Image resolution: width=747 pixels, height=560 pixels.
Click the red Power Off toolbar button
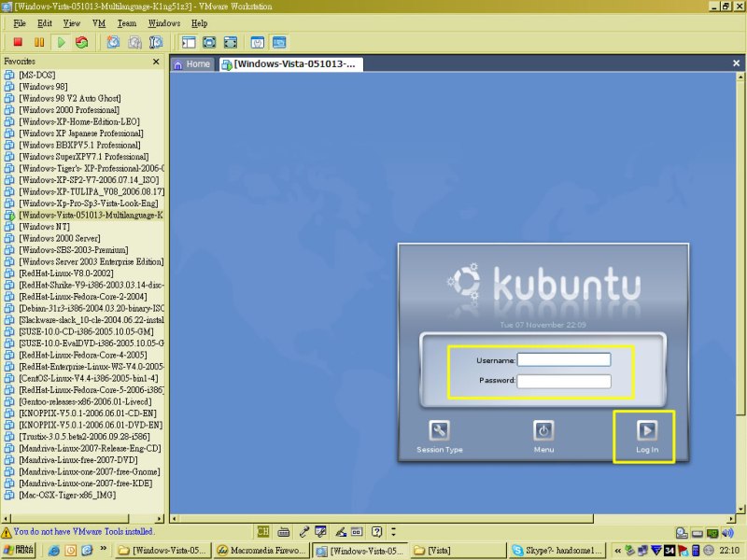[18, 42]
